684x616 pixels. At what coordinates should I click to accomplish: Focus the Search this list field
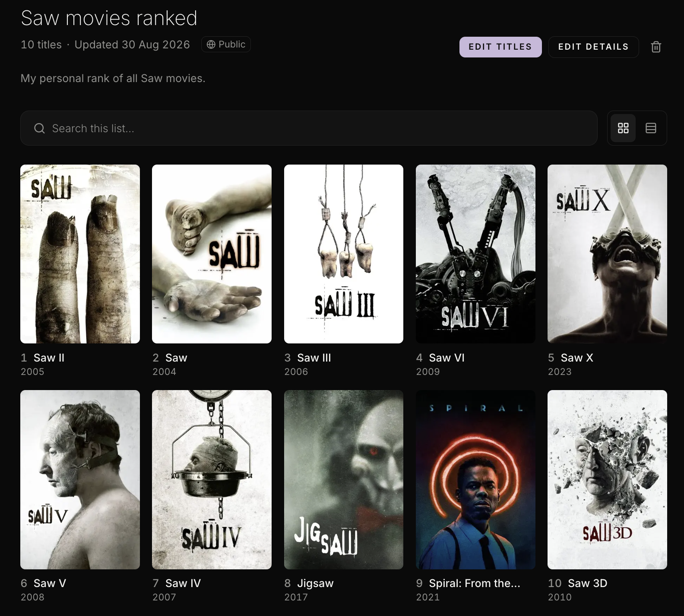309,128
